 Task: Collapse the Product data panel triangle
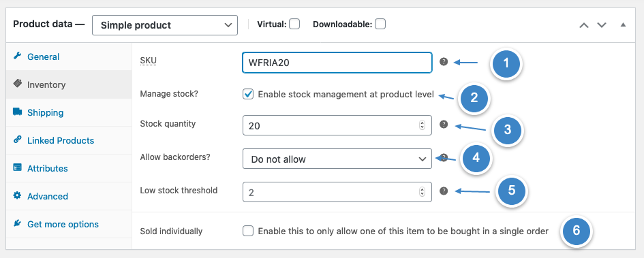pyautogui.click(x=623, y=25)
